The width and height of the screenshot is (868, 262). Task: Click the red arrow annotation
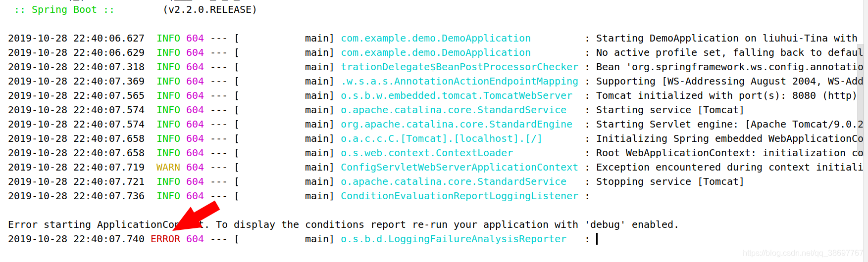click(196, 216)
